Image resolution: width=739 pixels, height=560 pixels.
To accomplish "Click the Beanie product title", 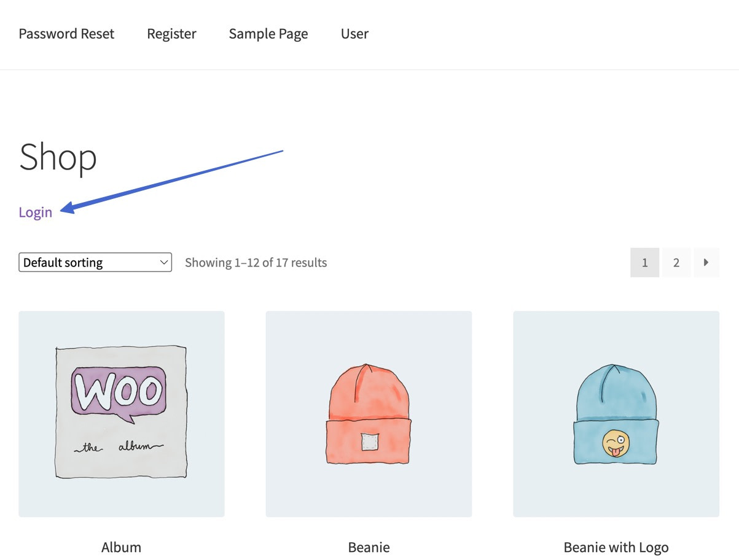I will coord(369,546).
